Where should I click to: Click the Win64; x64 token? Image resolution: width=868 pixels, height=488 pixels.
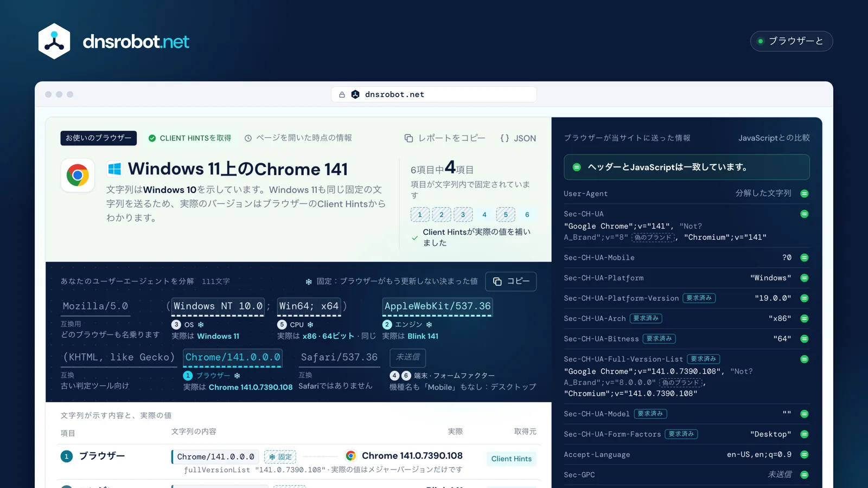coord(309,306)
